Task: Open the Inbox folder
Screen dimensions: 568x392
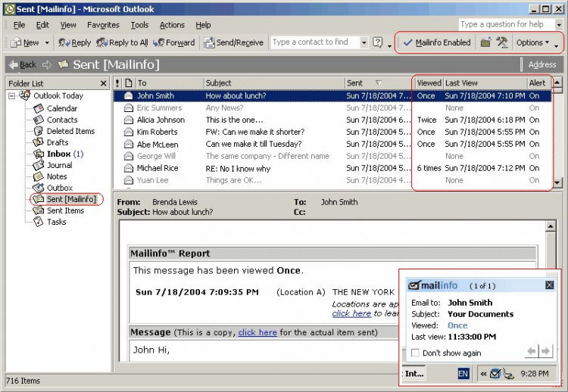Action: (x=58, y=154)
